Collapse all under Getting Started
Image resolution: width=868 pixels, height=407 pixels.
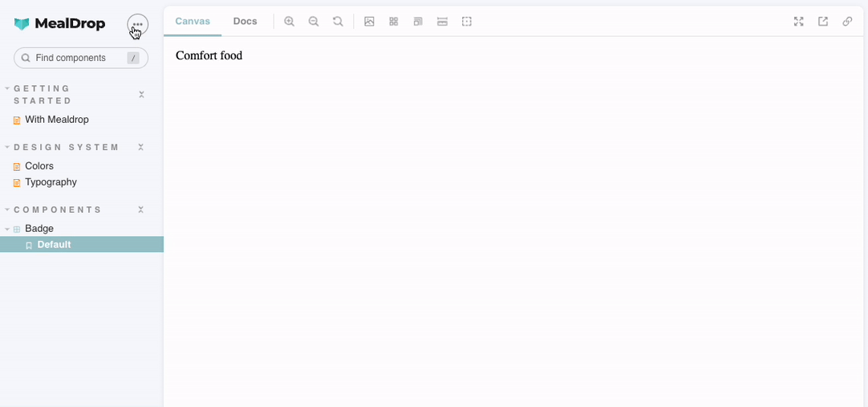click(141, 95)
